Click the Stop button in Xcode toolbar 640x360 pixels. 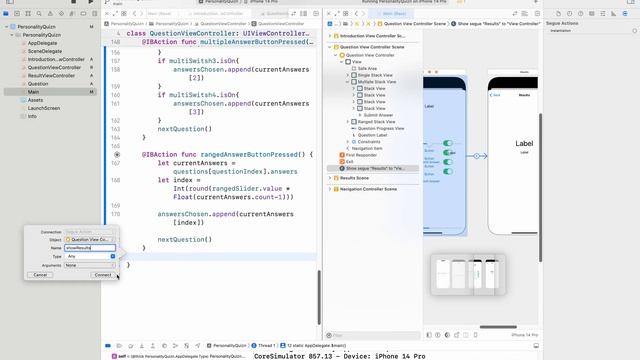click(x=73, y=2)
